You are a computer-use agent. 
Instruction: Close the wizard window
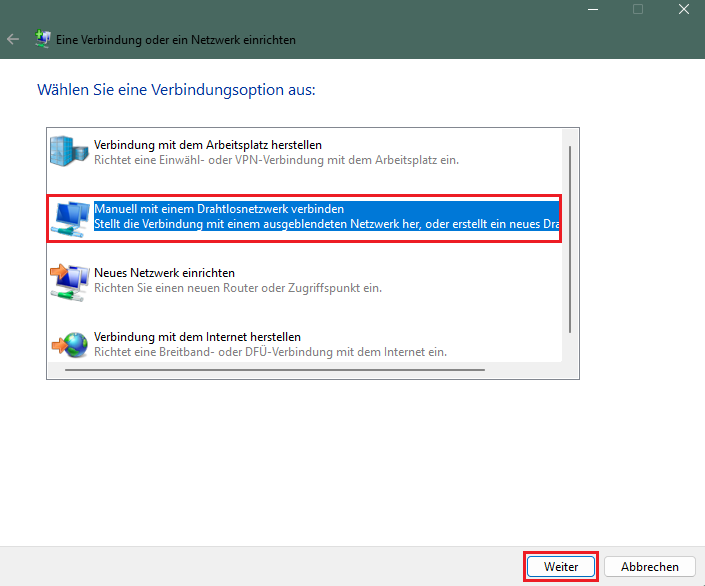(684, 9)
